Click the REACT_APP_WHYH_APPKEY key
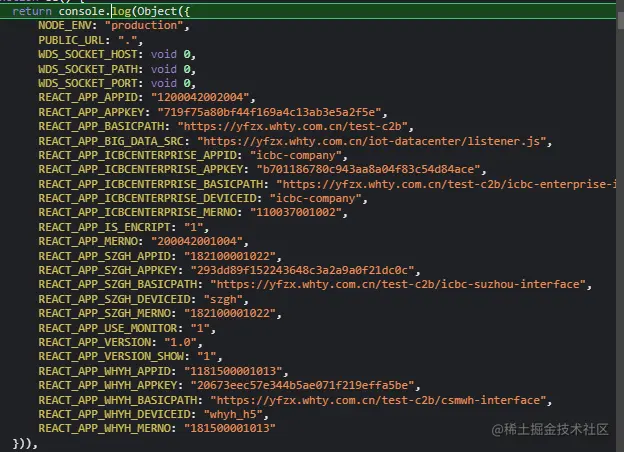Screen dimensions: 624x452 point(108,385)
